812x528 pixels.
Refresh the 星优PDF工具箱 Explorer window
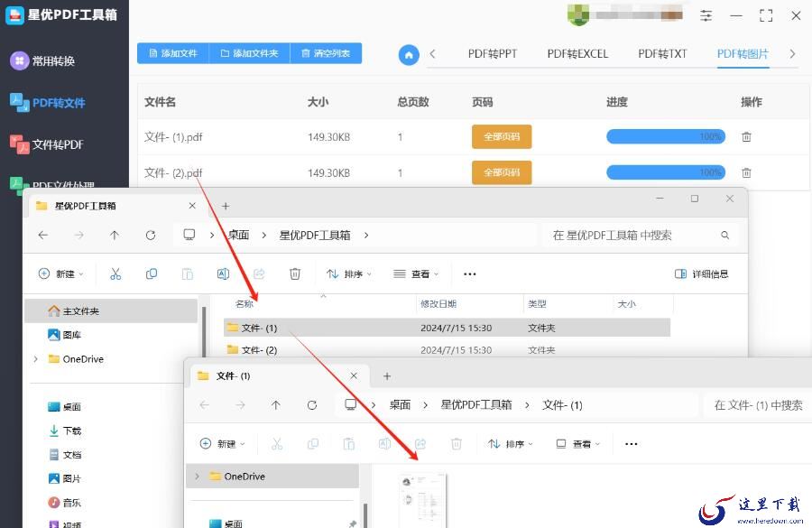click(x=151, y=236)
